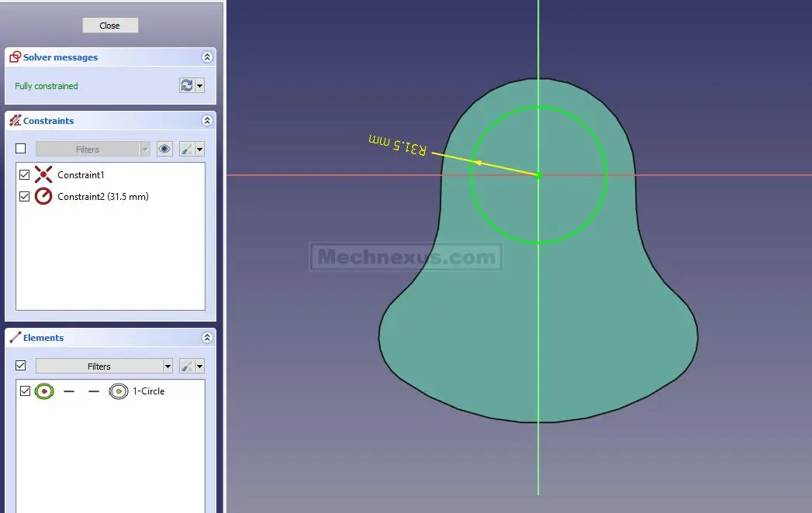This screenshot has width=812, height=513.
Task: Open the Constraints Filters dropdown
Action: pos(93,149)
